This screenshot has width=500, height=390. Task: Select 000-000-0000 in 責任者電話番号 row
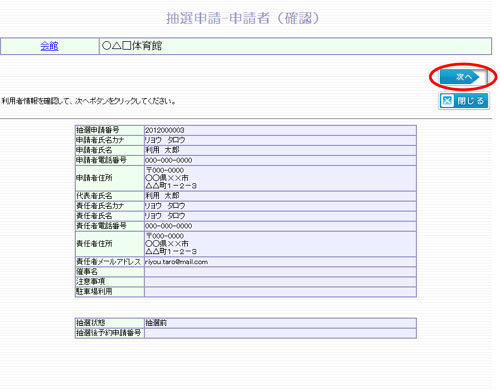pos(168,226)
